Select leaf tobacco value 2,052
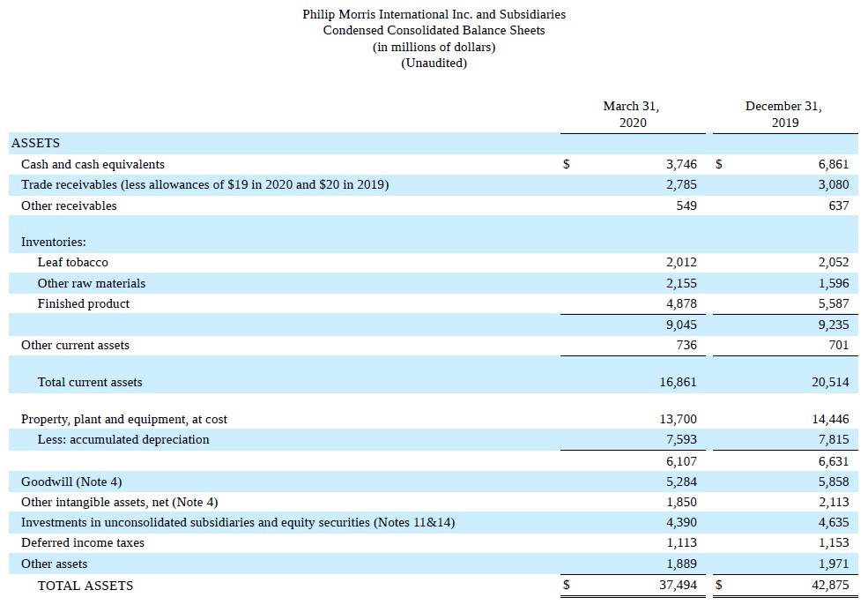The image size is (868, 605). point(834,263)
